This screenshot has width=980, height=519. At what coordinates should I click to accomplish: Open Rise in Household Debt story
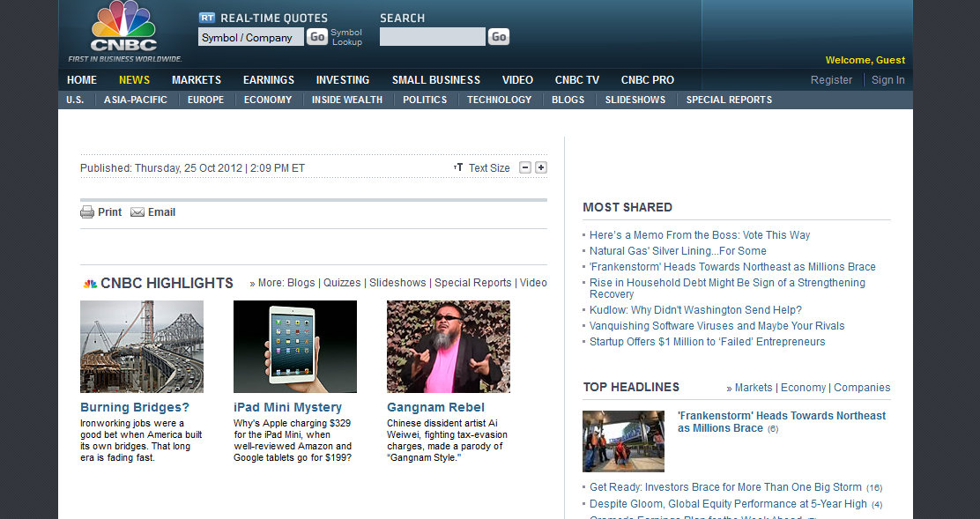(x=727, y=288)
